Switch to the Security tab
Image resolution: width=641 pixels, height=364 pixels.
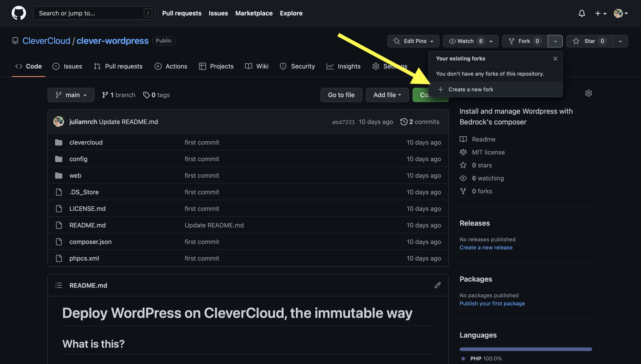tap(297, 66)
